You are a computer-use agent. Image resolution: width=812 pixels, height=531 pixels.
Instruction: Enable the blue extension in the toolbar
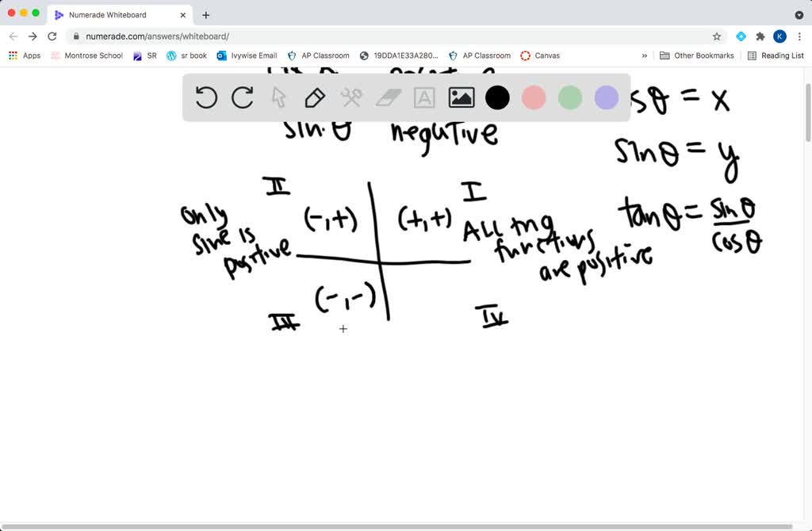pos(741,36)
